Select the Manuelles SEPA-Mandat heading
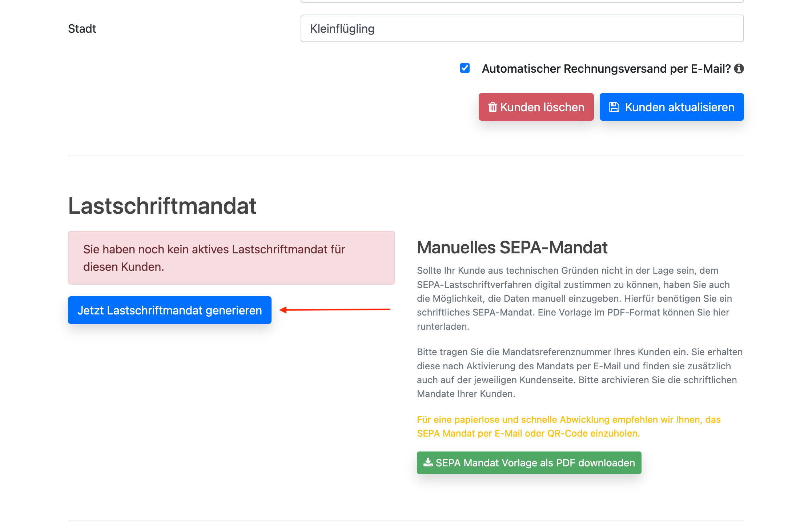Viewport: 812px width, 522px height. click(x=512, y=248)
